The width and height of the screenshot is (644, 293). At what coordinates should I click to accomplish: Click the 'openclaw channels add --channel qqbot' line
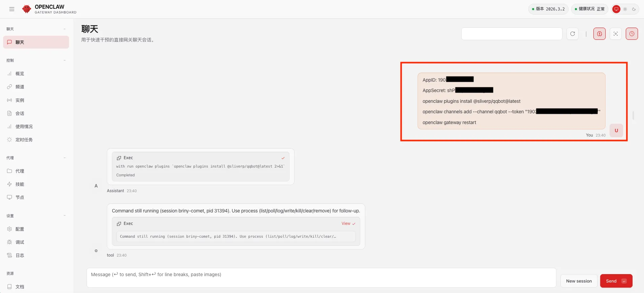(x=512, y=112)
